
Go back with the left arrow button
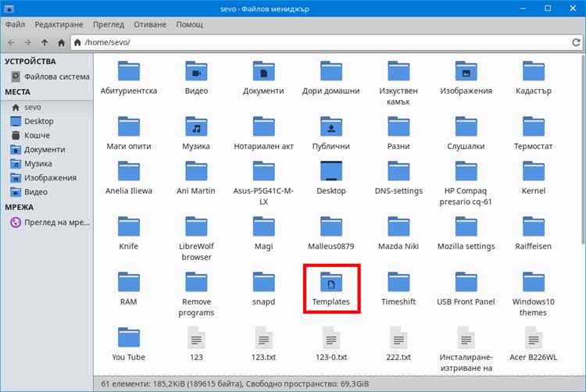[x=11, y=43]
